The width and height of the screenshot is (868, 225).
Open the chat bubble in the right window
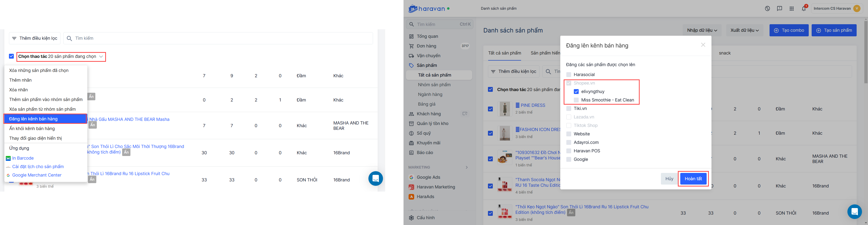tap(854, 211)
